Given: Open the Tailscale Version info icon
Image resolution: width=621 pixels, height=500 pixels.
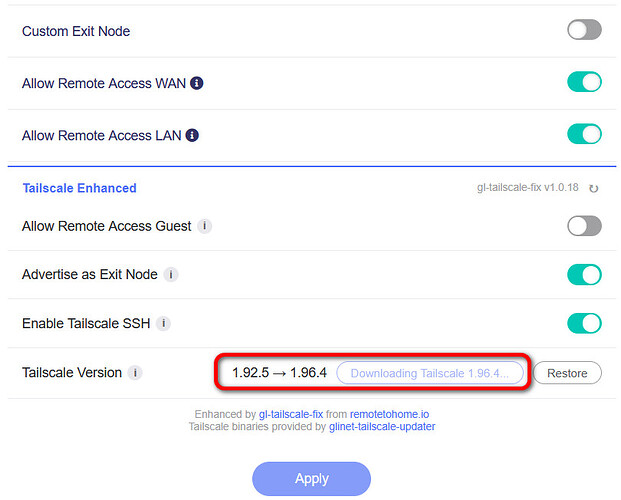Looking at the screenshot, I should (135, 373).
